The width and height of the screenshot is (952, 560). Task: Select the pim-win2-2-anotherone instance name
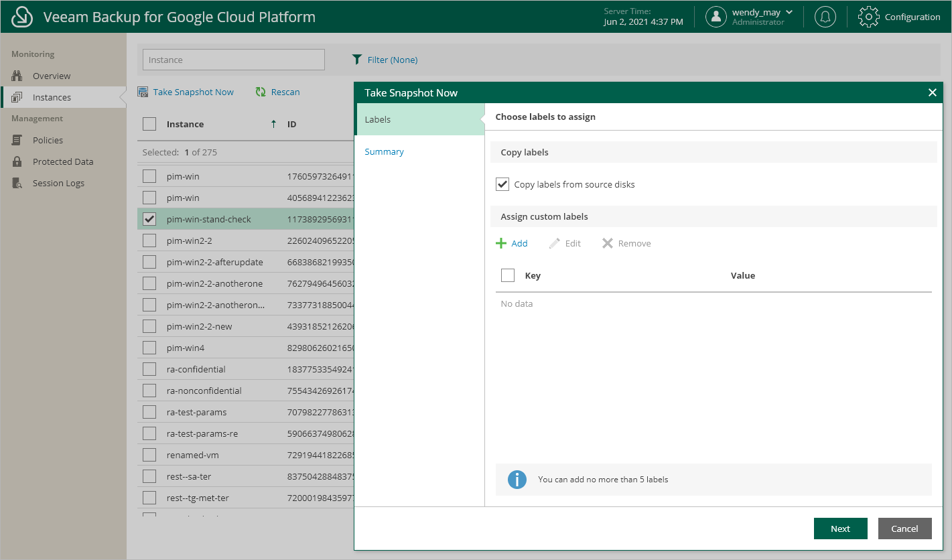point(215,283)
